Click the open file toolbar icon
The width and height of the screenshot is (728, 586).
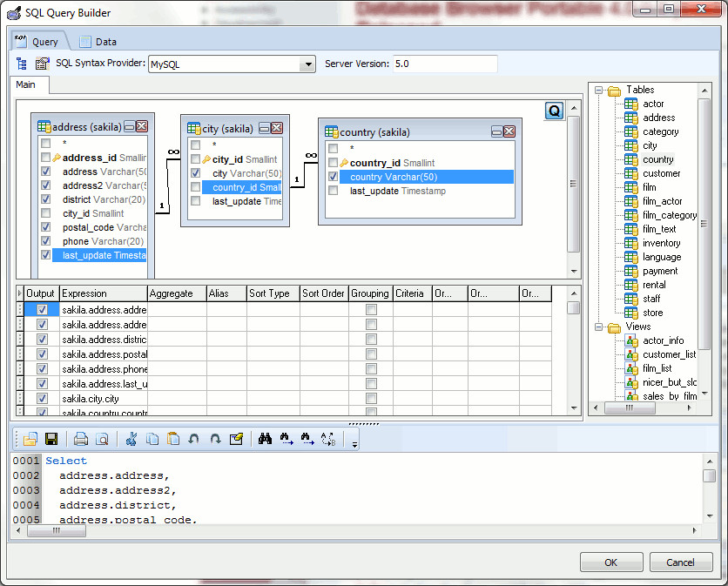(30, 439)
